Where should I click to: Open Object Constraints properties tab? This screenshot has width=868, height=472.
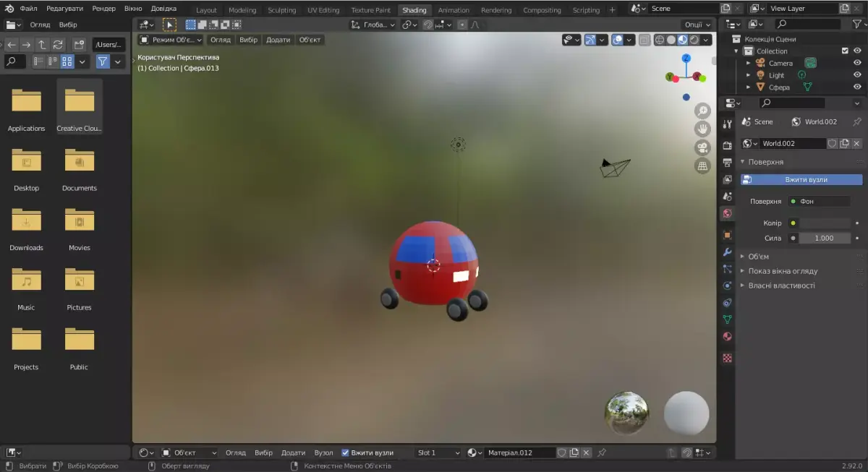(727, 302)
